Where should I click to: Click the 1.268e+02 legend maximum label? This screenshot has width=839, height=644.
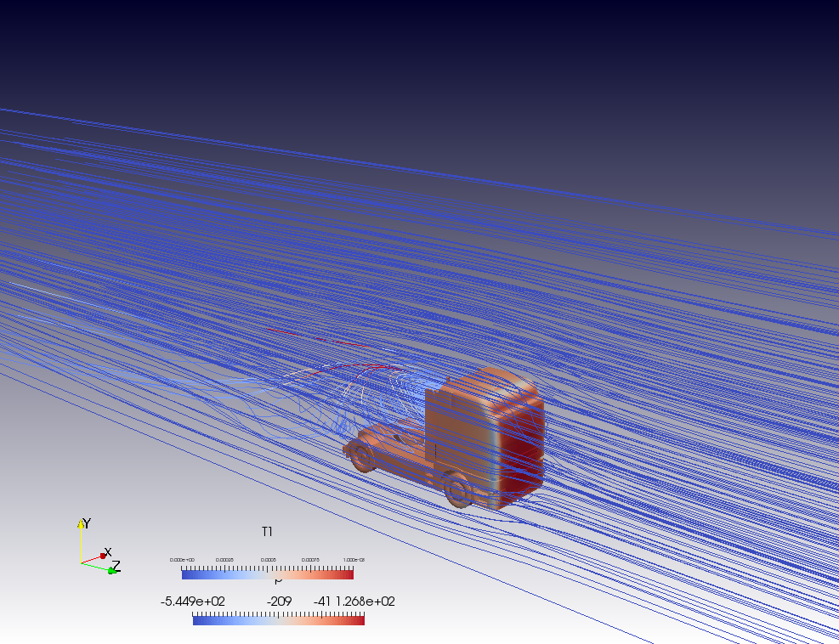pyautogui.click(x=366, y=602)
